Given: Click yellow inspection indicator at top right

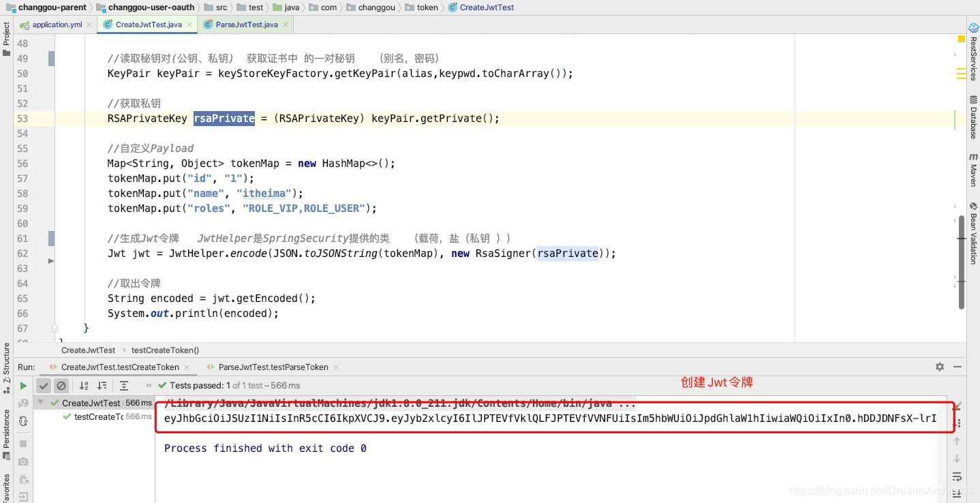Looking at the screenshot, I should [961, 39].
